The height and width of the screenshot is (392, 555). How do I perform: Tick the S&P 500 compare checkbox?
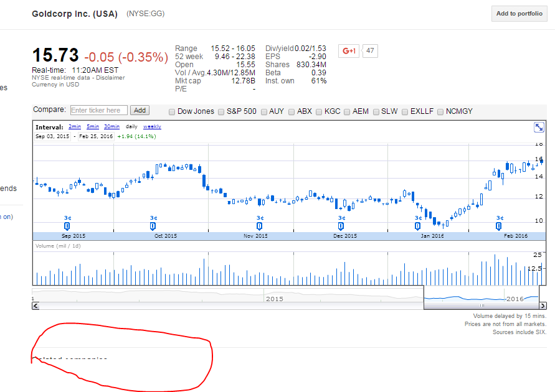221,112
